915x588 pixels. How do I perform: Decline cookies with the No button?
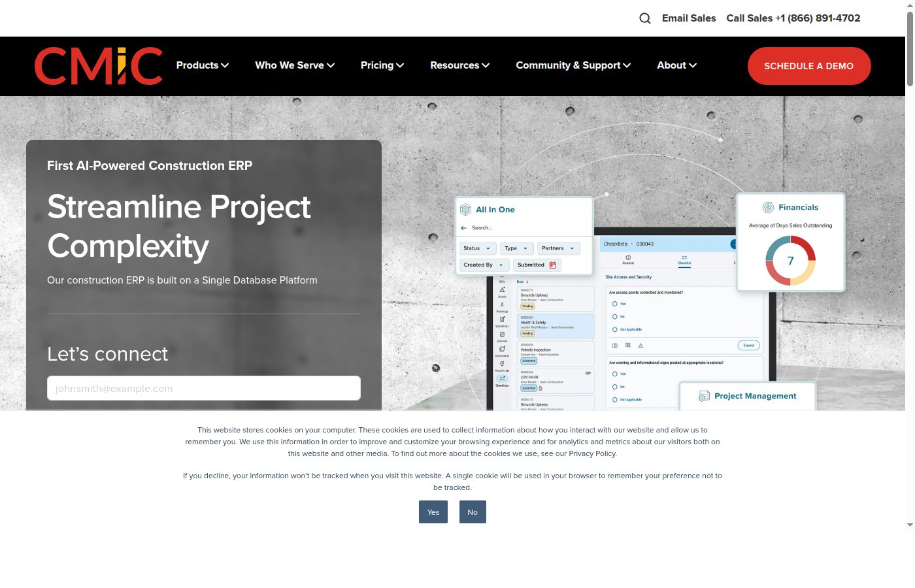(x=473, y=512)
